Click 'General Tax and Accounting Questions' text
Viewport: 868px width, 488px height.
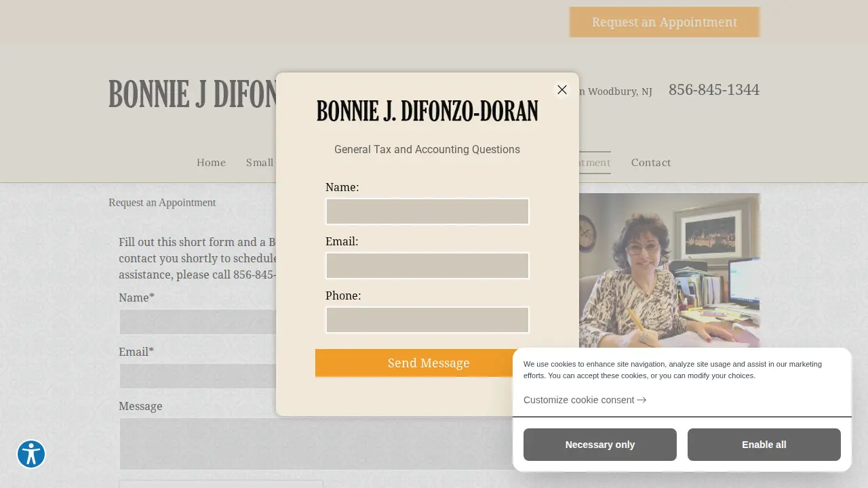(427, 149)
